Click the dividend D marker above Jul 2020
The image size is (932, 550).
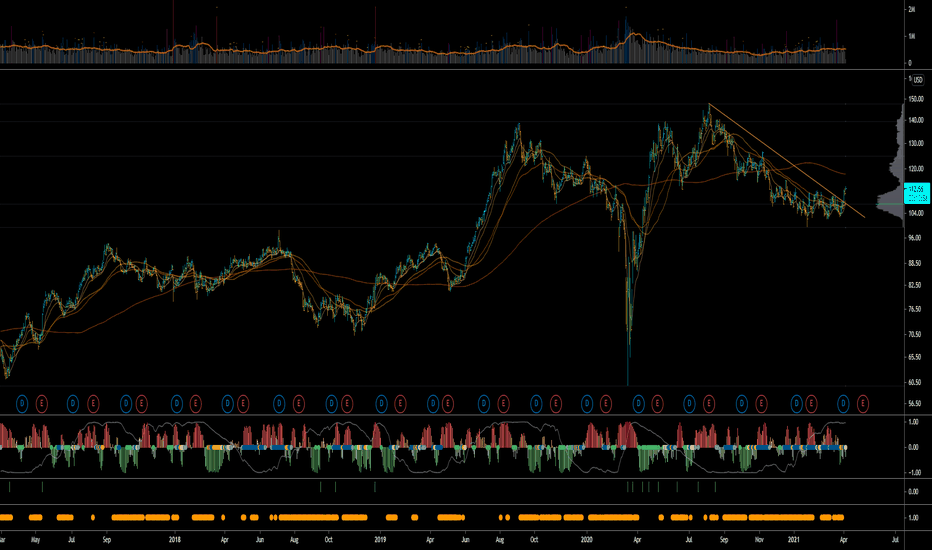coord(689,404)
